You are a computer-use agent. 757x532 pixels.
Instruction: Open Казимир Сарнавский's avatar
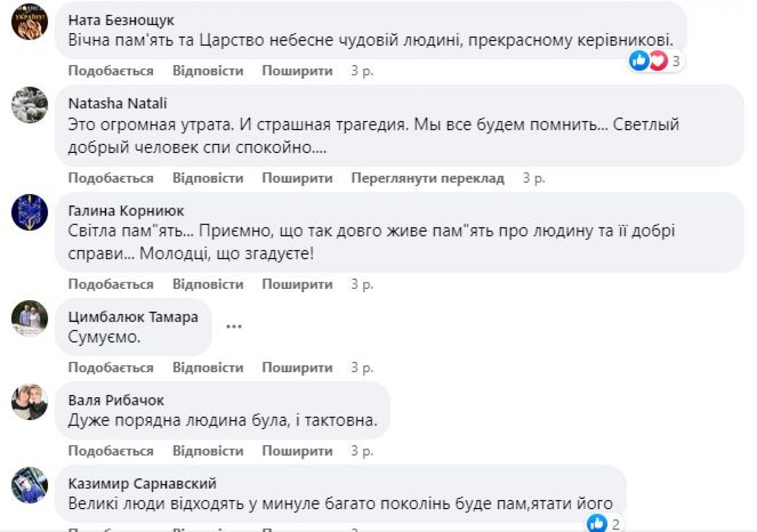(30, 485)
